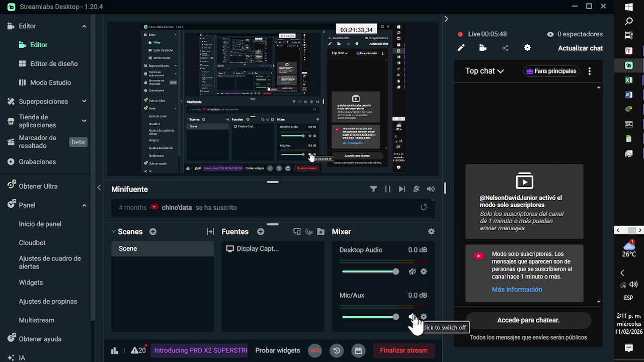Viewport: 644px width, 362px height.
Task: Open the notifications warning icon showing 20
Action: pos(138,350)
